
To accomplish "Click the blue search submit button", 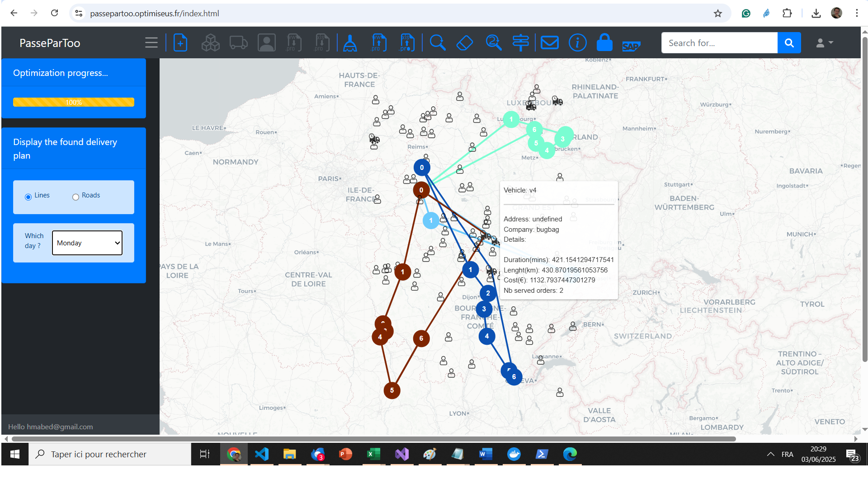I will 789,43.
